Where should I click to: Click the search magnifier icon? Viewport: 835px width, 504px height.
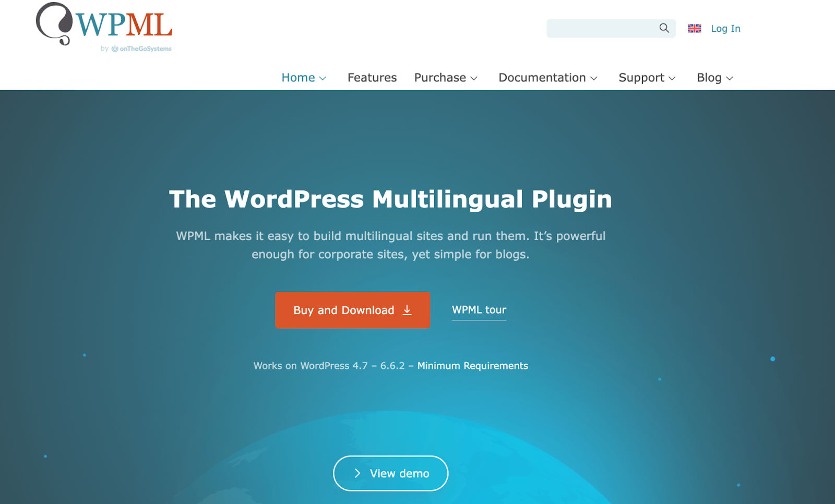(x=664, y=28)
